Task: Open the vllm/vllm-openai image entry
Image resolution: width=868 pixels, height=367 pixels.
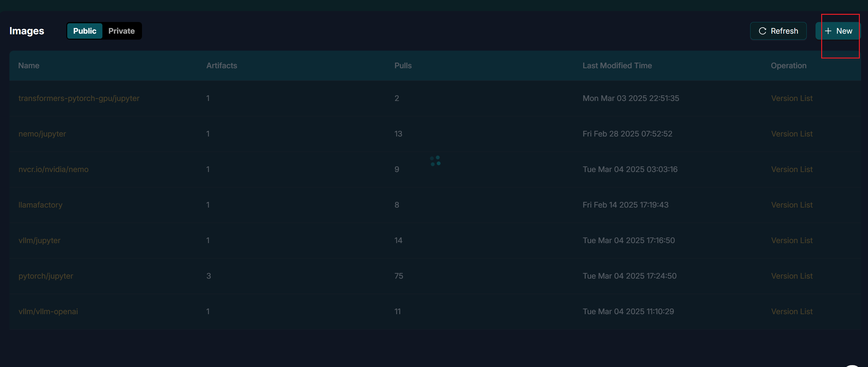Action: (48, 311)
